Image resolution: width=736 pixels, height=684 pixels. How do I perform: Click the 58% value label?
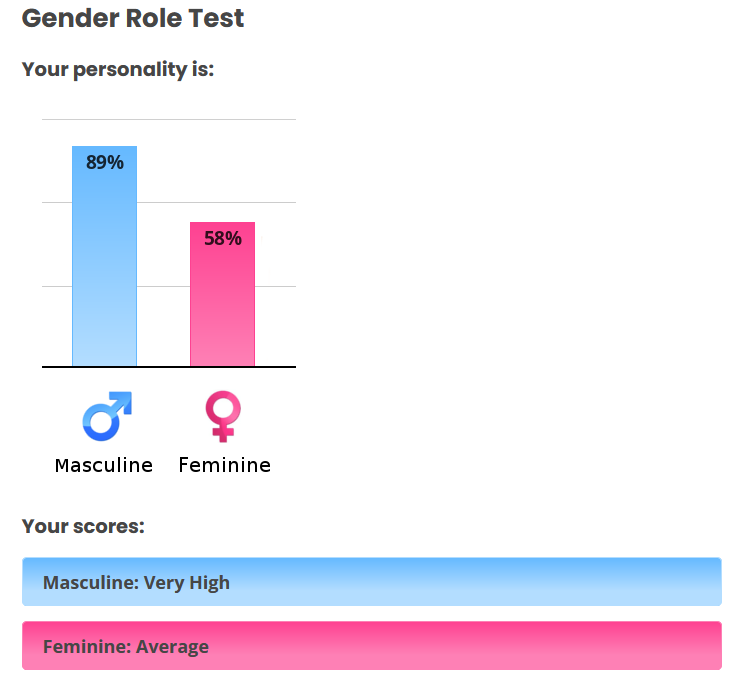coord(223,238)
